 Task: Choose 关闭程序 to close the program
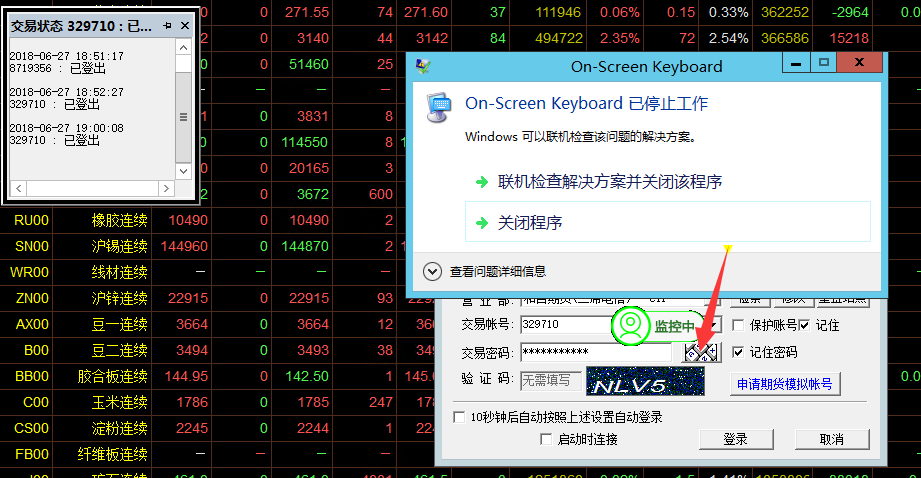tap(668, 222)
